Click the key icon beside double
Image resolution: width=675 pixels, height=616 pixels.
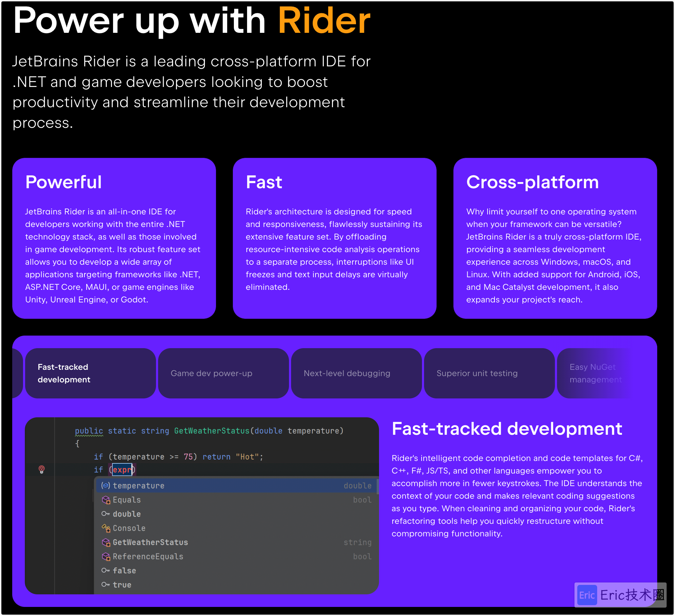click(x=106, y=514)
